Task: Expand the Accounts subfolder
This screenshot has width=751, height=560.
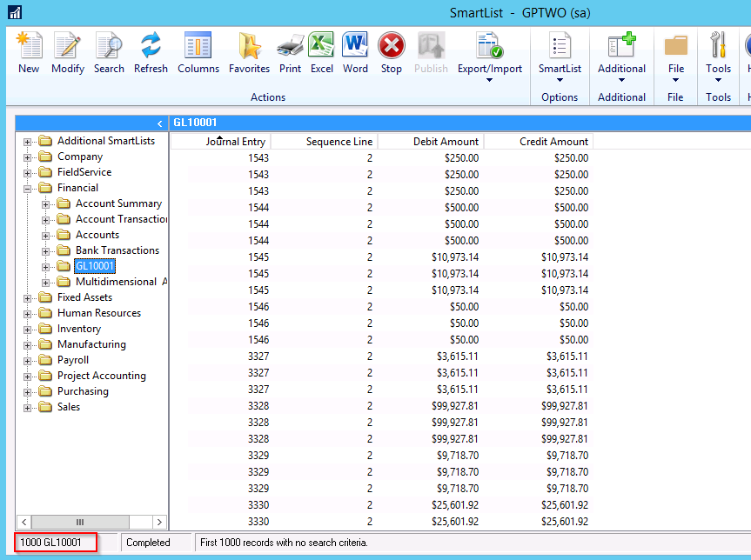Action: tap(45, 236)
